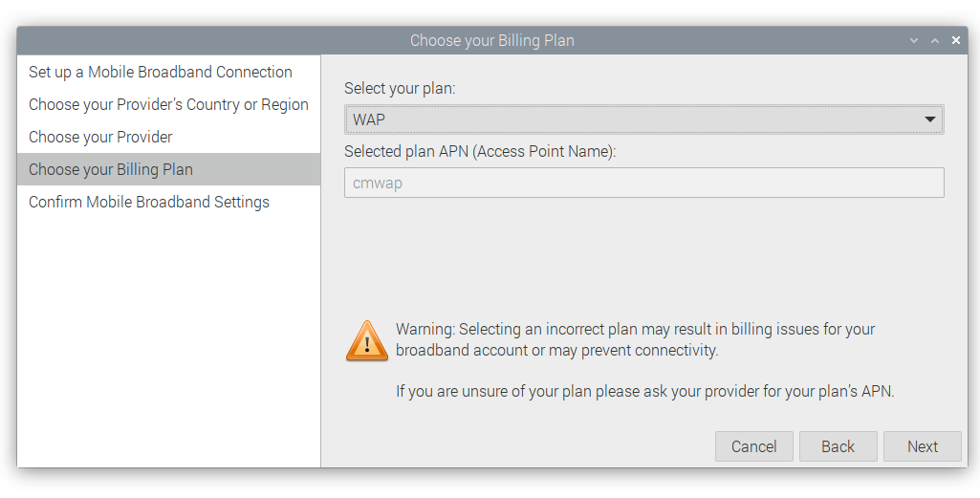Screen dimensions: 980x498
Task: Close the Billing Plan dialog window
Action: 956,40
